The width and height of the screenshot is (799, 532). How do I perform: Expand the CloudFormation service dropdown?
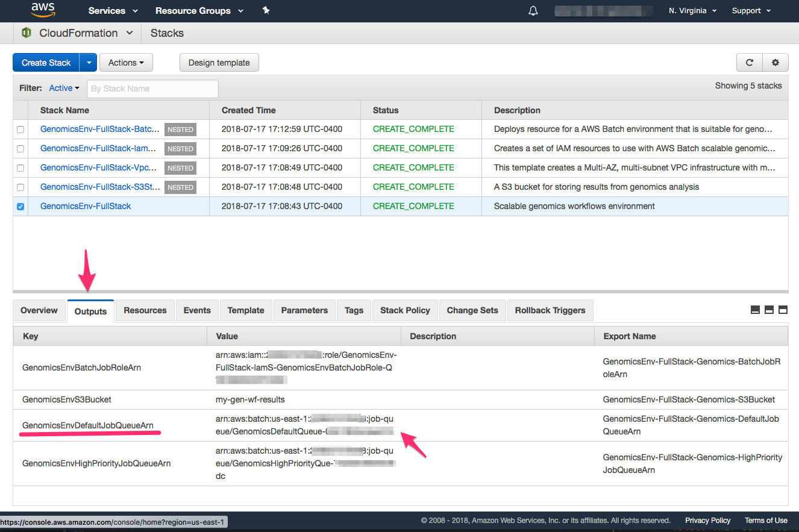click(x=130, y=33)
